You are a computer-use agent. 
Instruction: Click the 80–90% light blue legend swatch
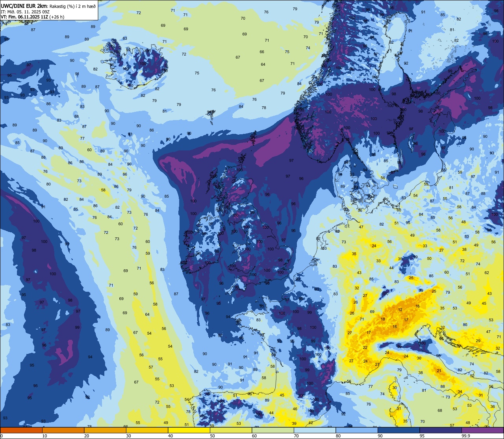(356, 430)
